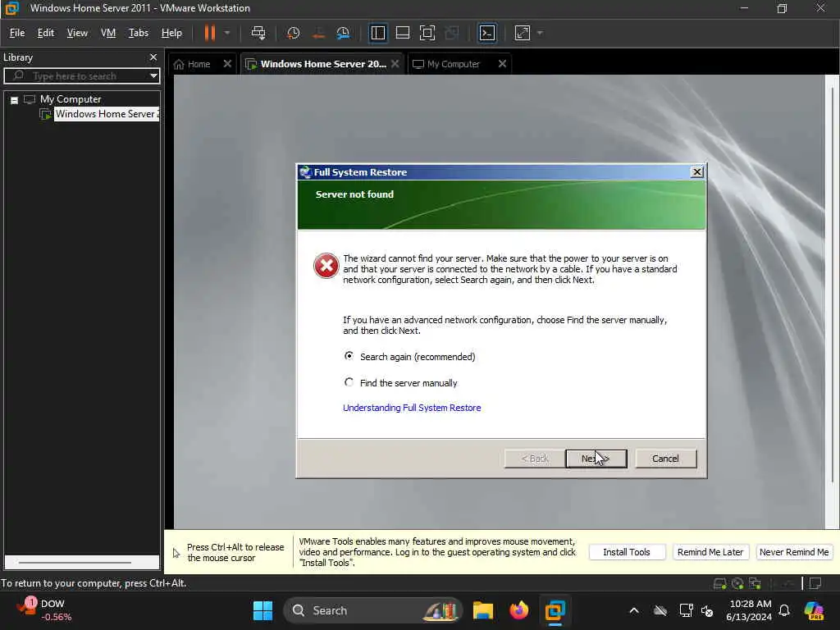
Task: Open Understanding Full System Restore link
Action: coord(412,408)
